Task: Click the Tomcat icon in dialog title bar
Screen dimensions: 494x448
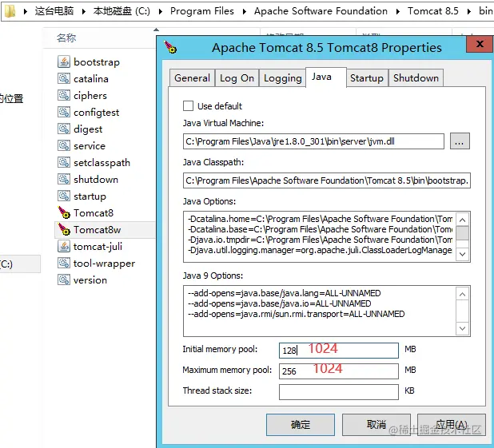Action: [170, 47]
